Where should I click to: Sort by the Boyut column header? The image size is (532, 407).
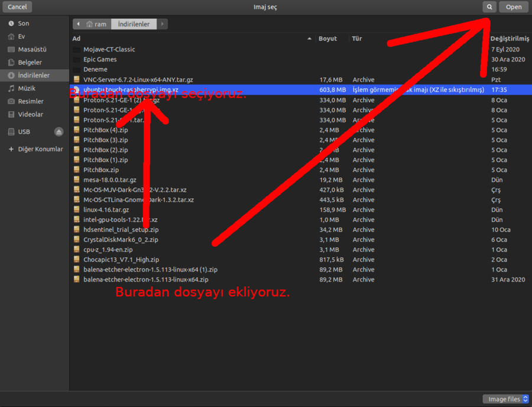coord(327,38)
